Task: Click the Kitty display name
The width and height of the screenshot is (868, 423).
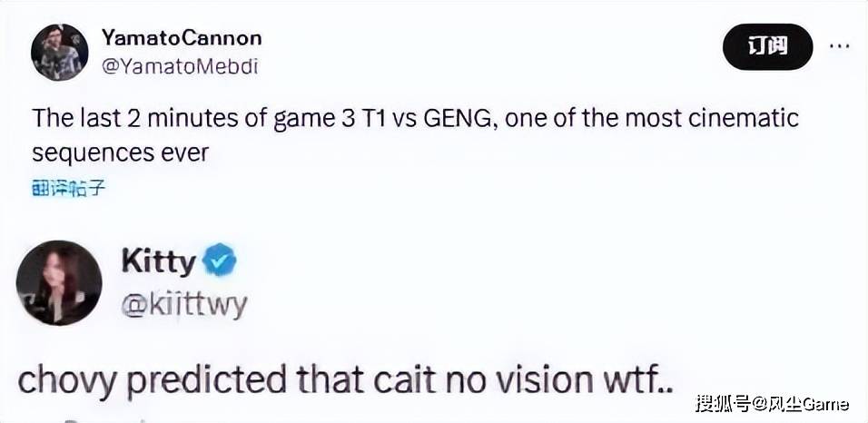Action: tap(158, 262)
